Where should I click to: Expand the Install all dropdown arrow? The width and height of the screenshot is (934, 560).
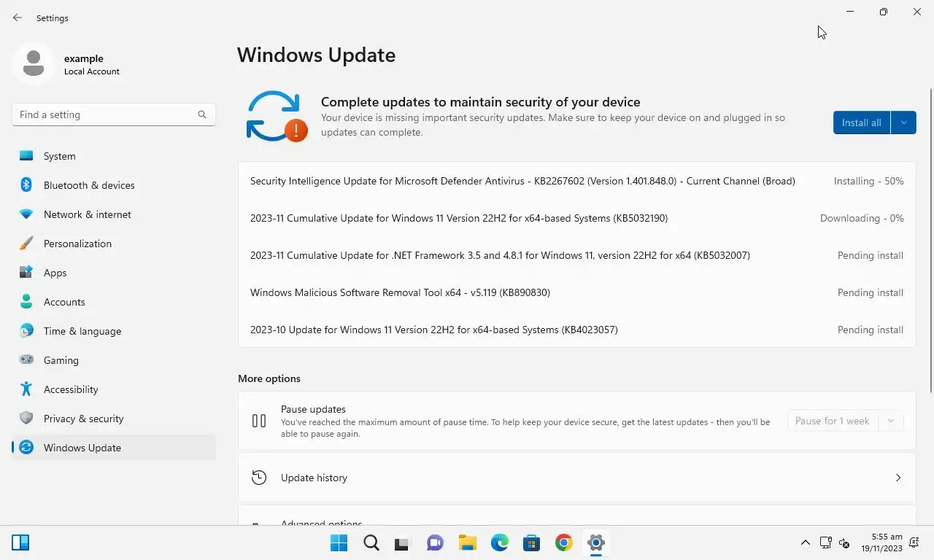[x=904, y=122]
